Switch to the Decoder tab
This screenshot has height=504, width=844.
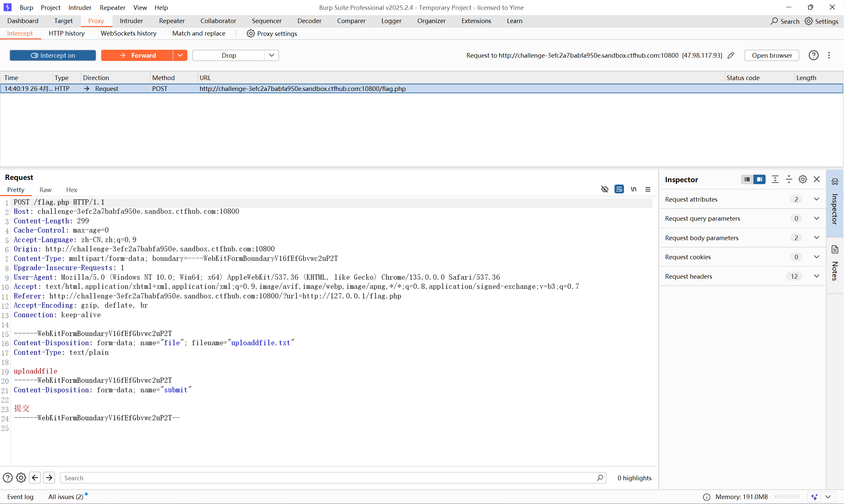309,21
